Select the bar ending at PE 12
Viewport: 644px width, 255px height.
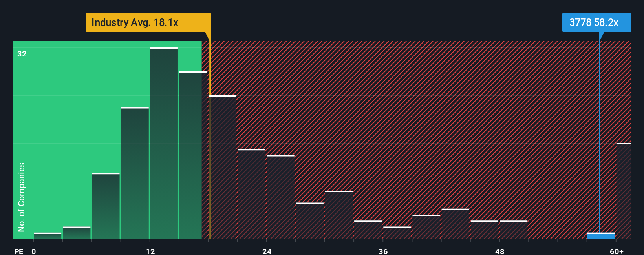pos(135,173)
